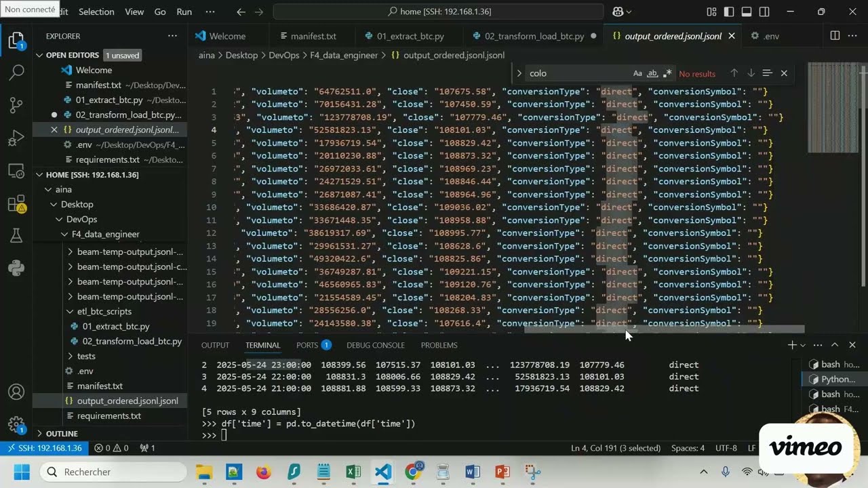This screenshot has height=488, width=868.
Task: Open the Testing flask view
Action: coord(16,235)
